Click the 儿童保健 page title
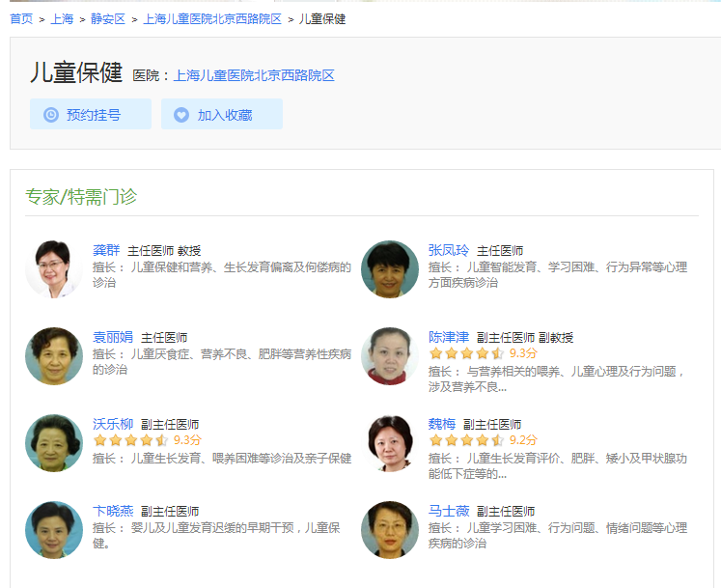Screen dimensions: 721x588 76,72
